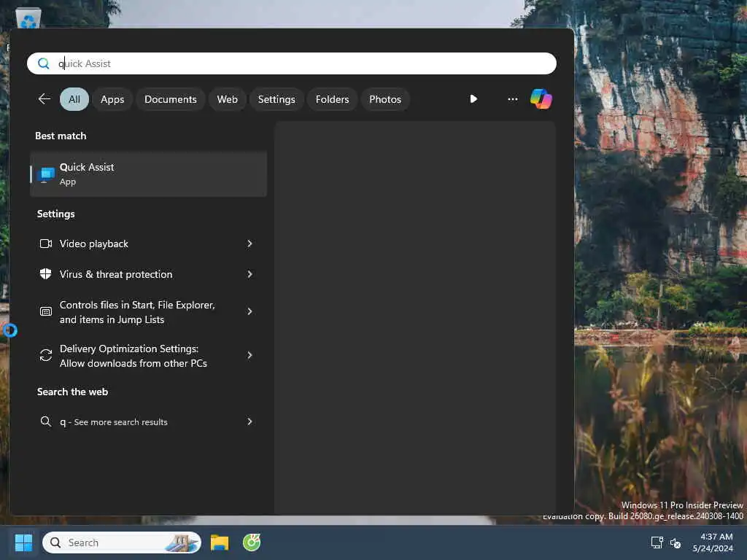Viewport: 747px width, 560px height.
Task: Click the more options ellipsis icon
Action: pyautogui.click(x=513, y=99)
